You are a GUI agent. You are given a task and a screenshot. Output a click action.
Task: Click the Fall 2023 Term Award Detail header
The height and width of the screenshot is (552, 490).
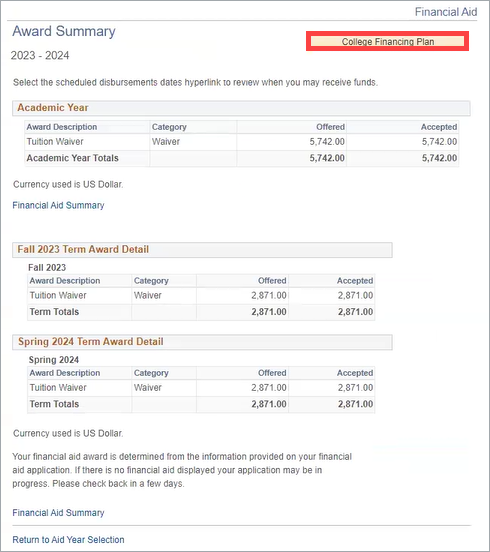(202, 250)
